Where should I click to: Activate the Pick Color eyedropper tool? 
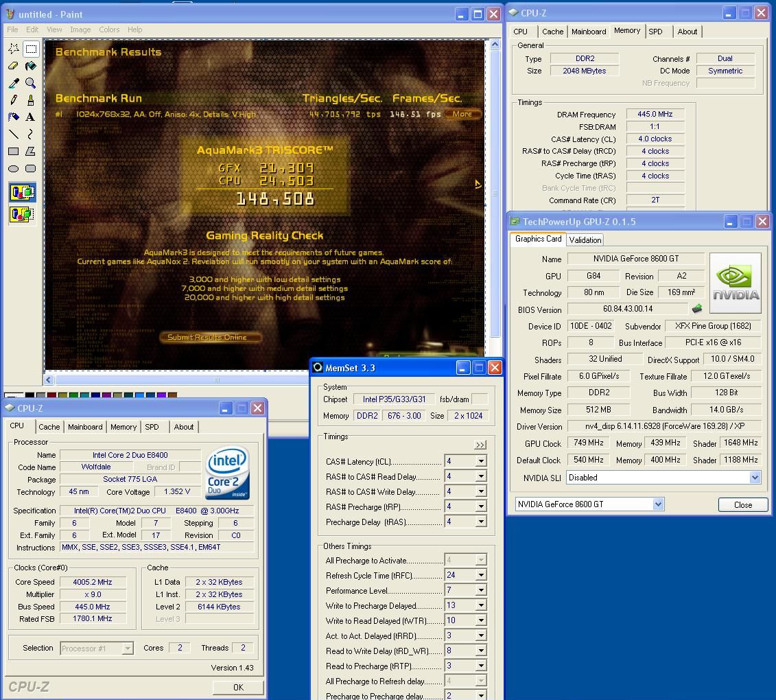coord(14,82)
